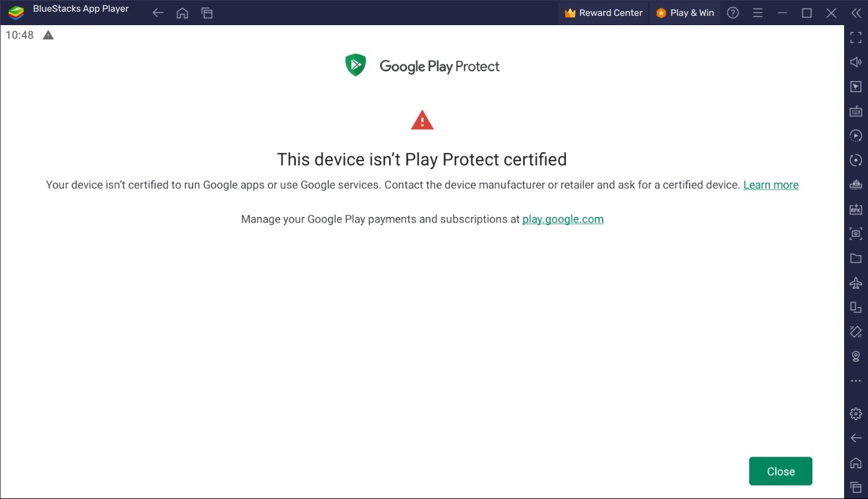
Task: Open BlueStacks settings gear
Action: (x=855, y=413)
